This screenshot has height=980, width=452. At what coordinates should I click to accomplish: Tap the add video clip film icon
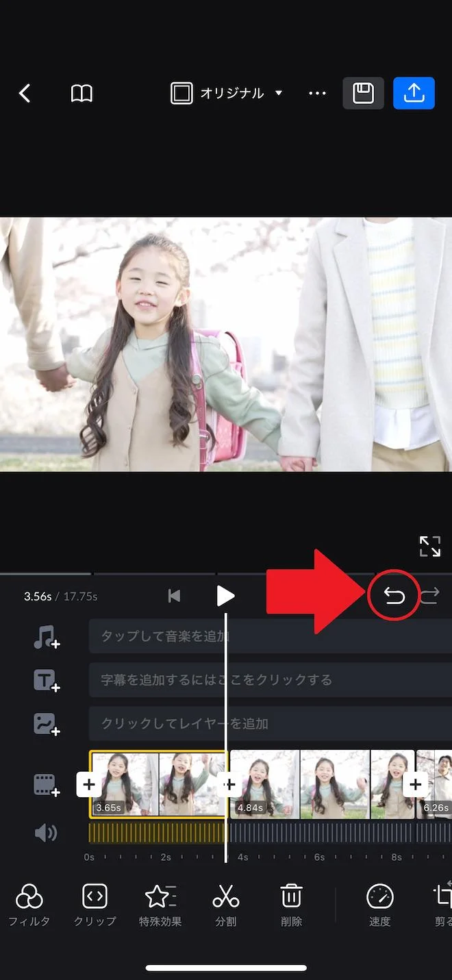point(47,785)
